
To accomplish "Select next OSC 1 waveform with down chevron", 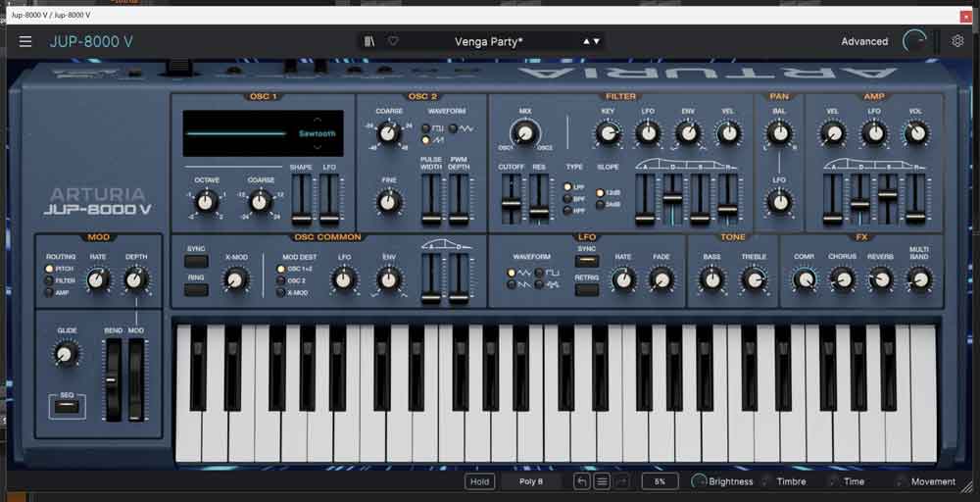I will tap(317, 145).
